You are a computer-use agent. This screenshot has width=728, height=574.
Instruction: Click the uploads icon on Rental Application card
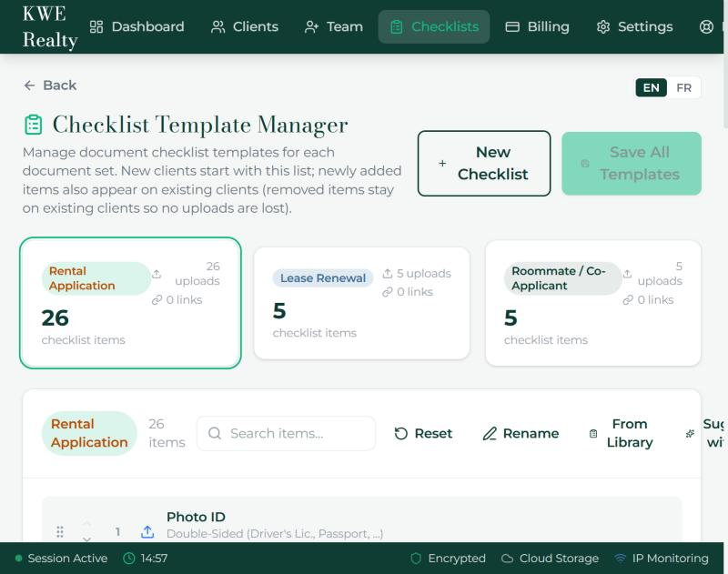click(157, 274)
